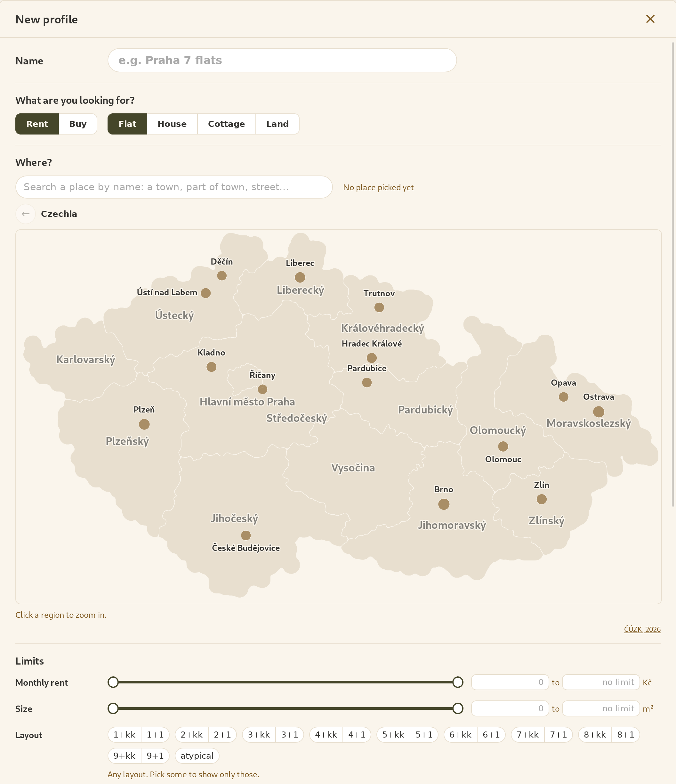676x784 pixels.
Task: Select the Olomouc city dot on map
Action: point(503,446)
